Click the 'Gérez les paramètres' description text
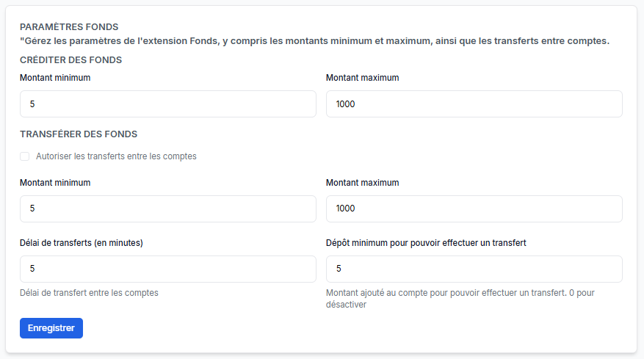Image resolution: width=644 pixels, height=359 pixels. [314, 41]
